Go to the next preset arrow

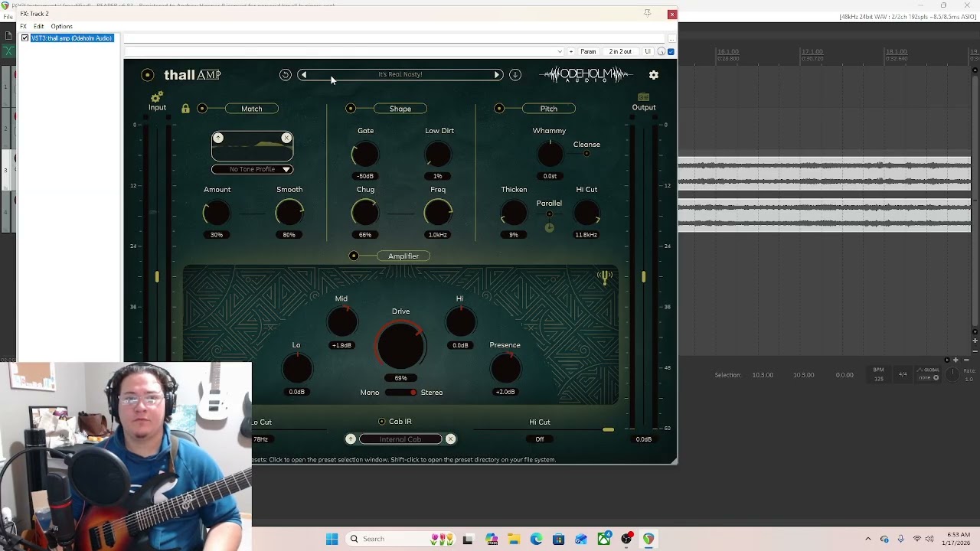(x=497, y=75)
